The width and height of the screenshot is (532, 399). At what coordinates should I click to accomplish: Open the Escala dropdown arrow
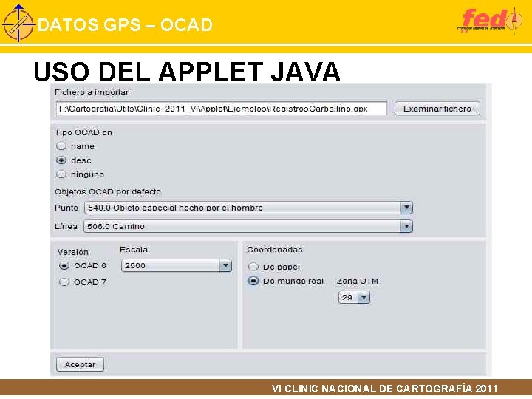pos(225,265)
